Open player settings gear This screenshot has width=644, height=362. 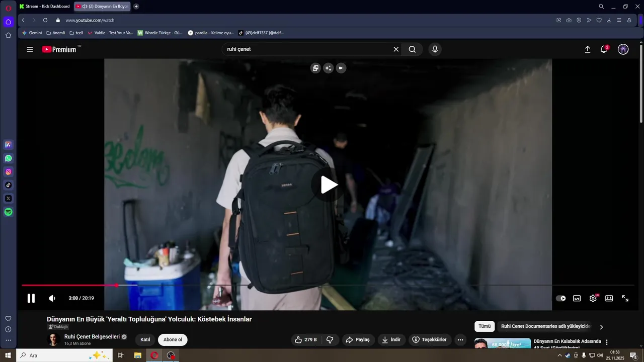(593, 298)
